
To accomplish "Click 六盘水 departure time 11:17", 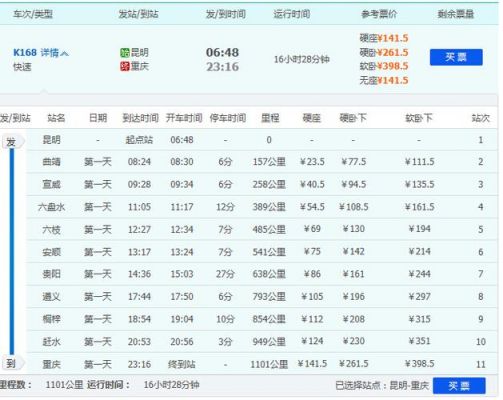I will (x=182, y=207).
